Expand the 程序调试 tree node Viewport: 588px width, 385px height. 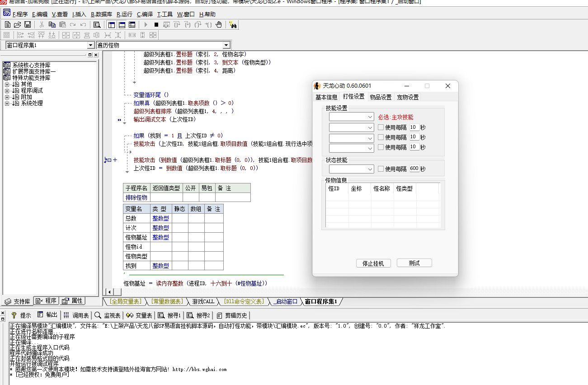coord(7,91)
